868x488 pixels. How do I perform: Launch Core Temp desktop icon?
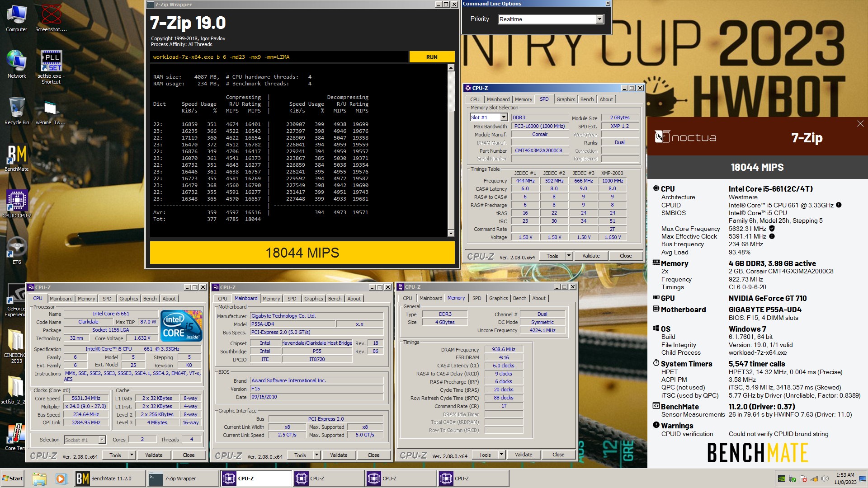click(15, 437)
